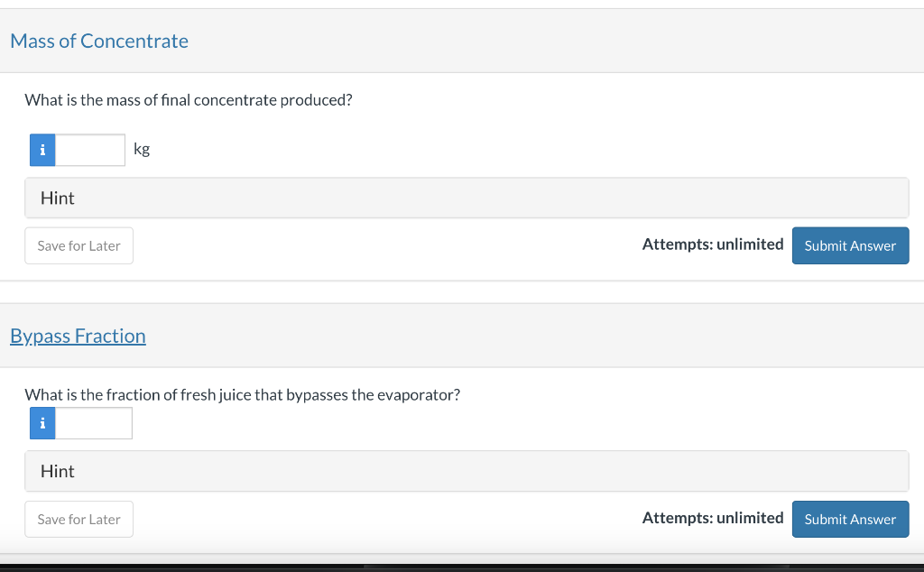
Task: Submit the answer for mass of concentrate
Action: 850,245
